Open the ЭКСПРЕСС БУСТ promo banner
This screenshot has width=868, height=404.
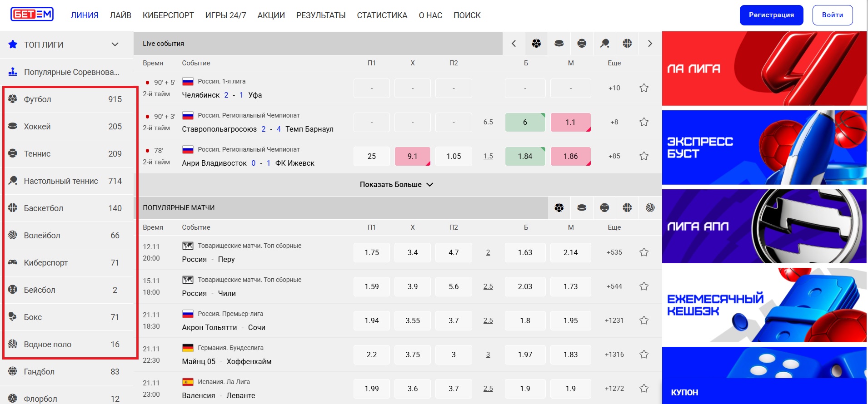pyautogui.click(x=764, y=148)
